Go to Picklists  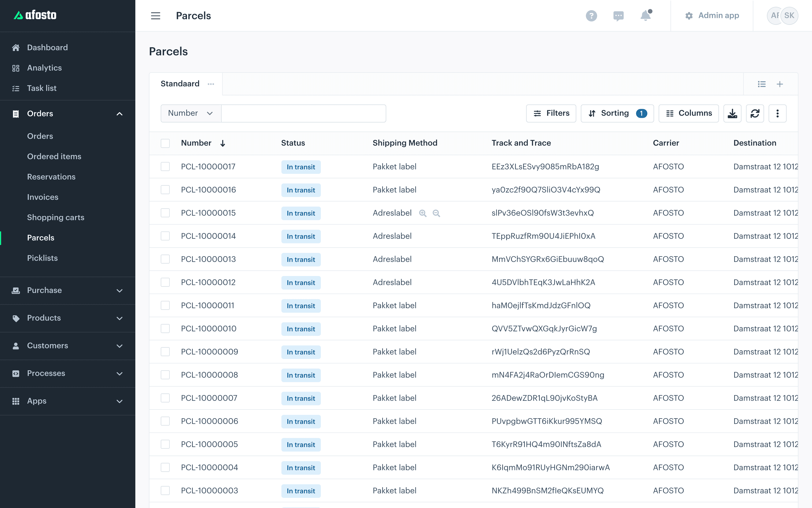(42, 258)
